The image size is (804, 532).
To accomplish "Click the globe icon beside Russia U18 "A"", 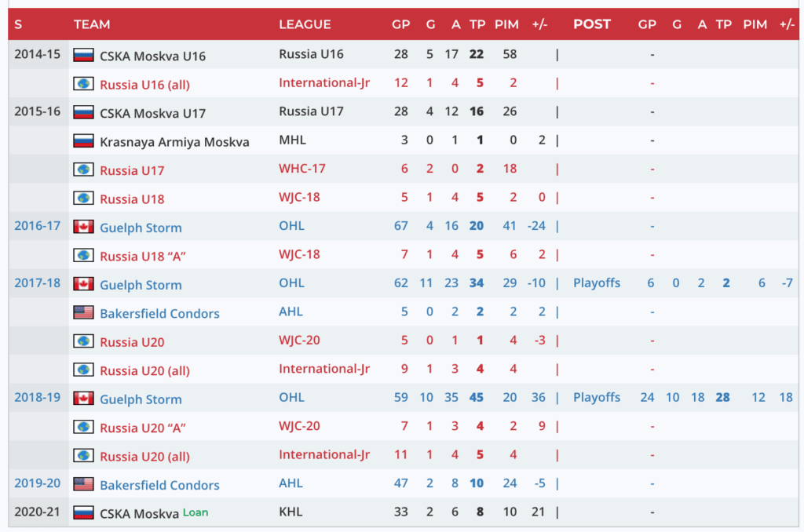I will pyautogui.click(x=83, y=256).
